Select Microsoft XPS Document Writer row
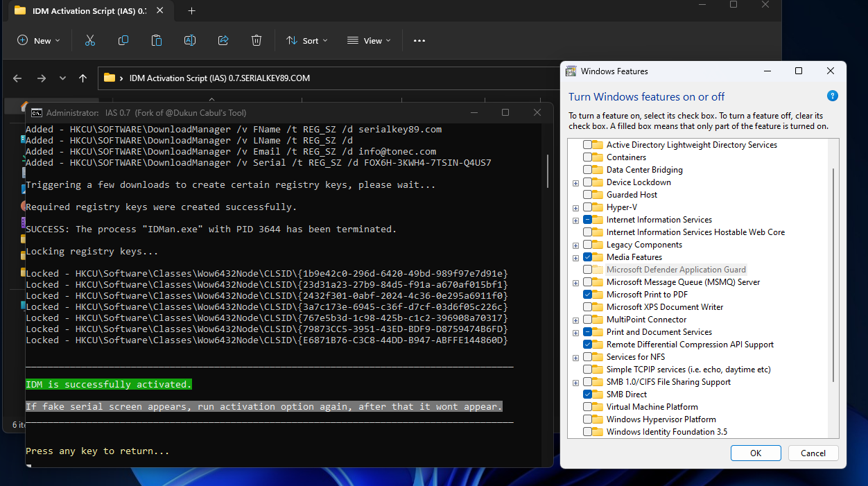 [x=665, y=307]
